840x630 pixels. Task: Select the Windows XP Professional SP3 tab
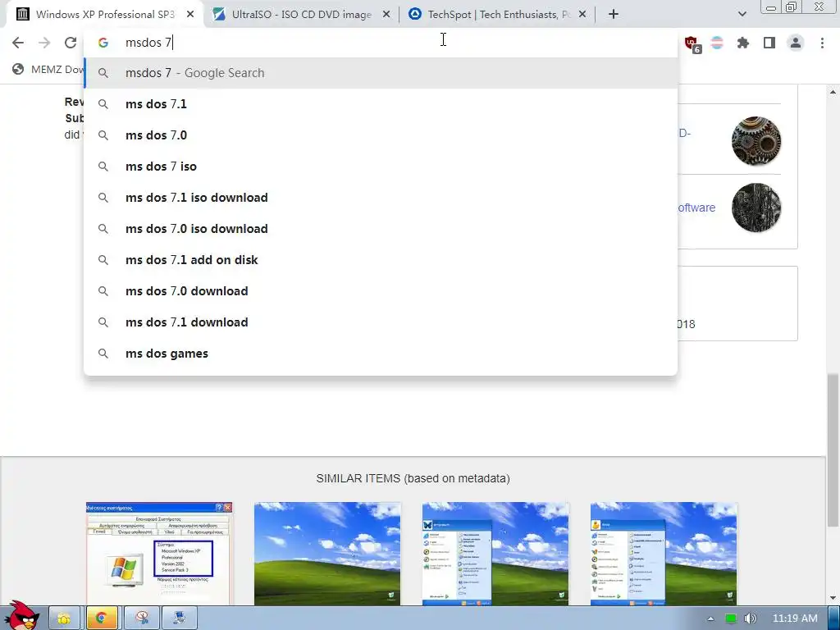(x=104, y=15)
